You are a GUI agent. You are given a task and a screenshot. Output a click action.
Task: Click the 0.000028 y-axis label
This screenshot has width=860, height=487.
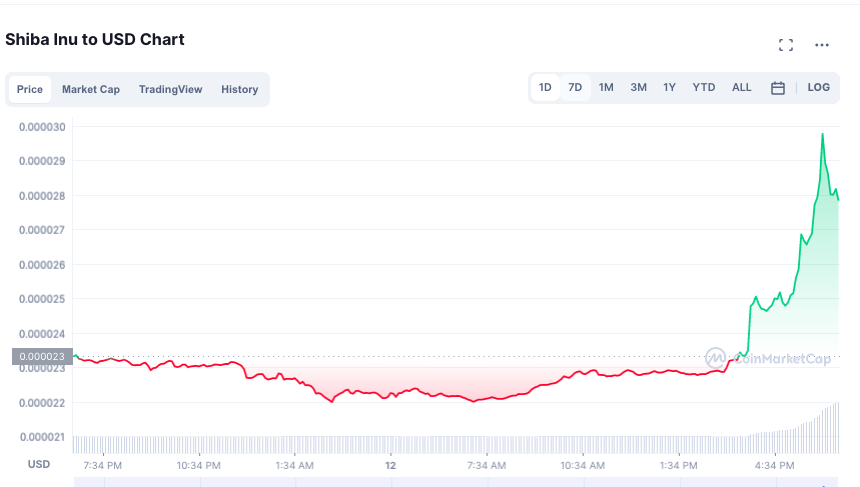(42, 196)
